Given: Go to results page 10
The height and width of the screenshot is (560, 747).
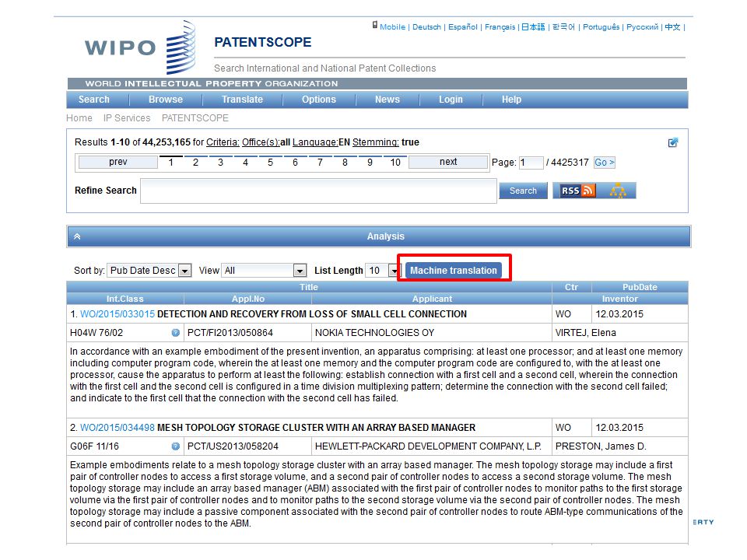Looking at the screenshot, I should click(x=395, y=163).
